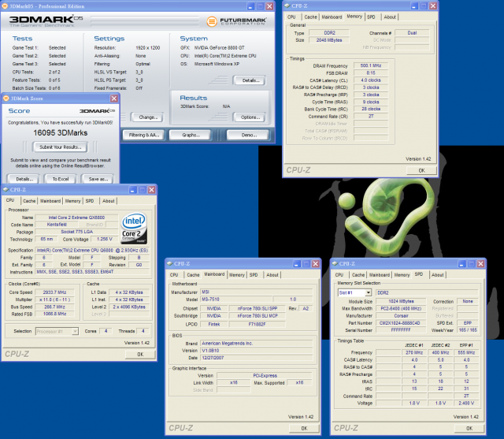Open Mainboard tab in the CPU-Z processor window
This screenshot has width=504, height=439.
[50, 201]
